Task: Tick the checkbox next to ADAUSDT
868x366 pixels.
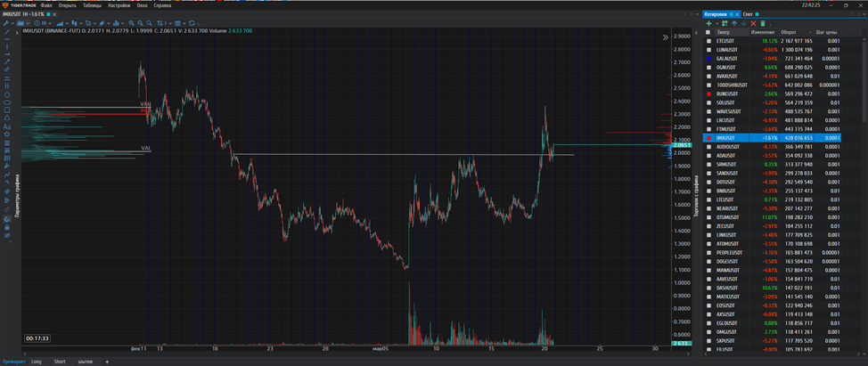Action: [x=708, y=156]
